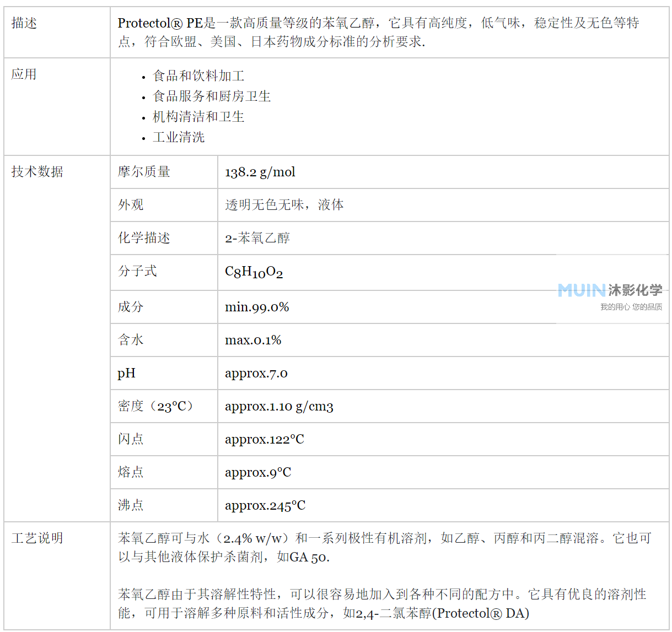Select the 熔点 property cell
This screenshot has width=672, height=632.
click(131, 472)
